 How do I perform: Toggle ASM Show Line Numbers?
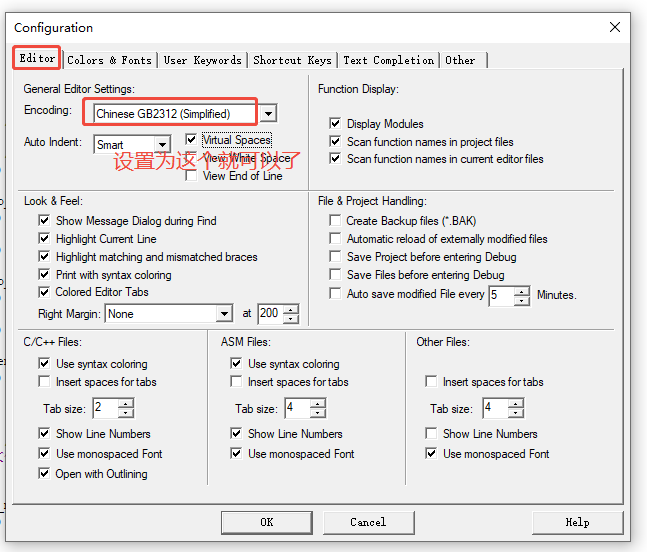pos(236,433)
